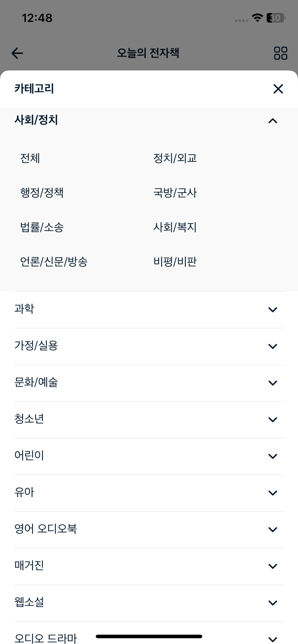Select the 전체 subcategory
Image resolution: width=298 pixels, height=644 pixels.
pos(30,158)
